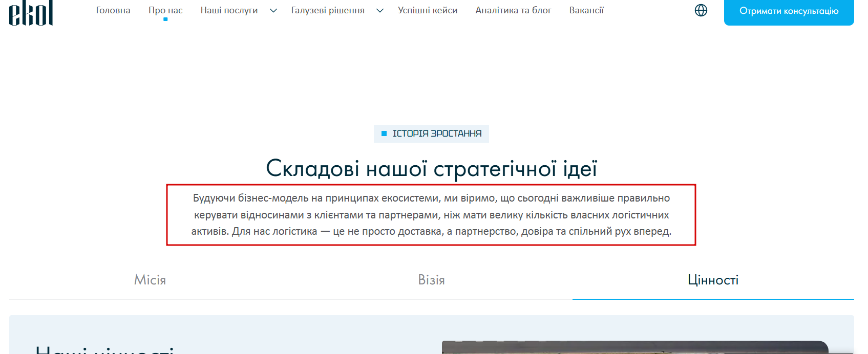Click the ІСТОРІЯ ЗРОСТАННЯ badge label

pos(431,134)
